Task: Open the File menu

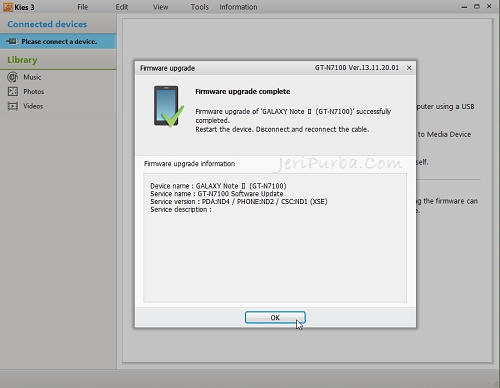Action: tap(83, 7)
